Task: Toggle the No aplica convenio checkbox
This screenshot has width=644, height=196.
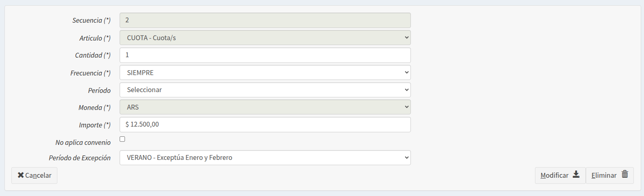Action: 122,139
